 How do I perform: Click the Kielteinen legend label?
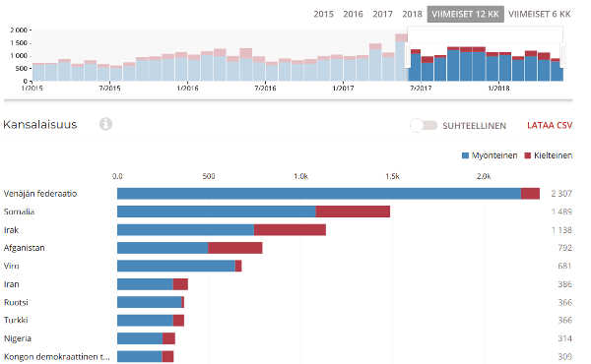553,155
